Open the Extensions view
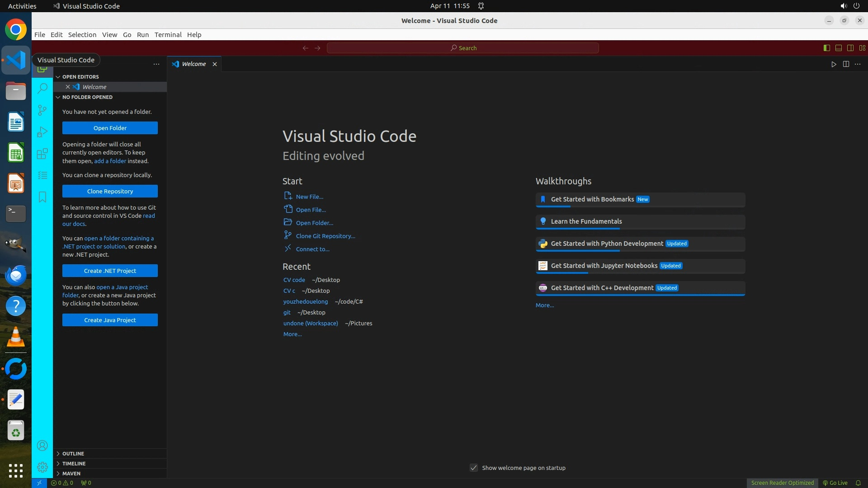This screenshot has width=868, height=488. point(42,154)
